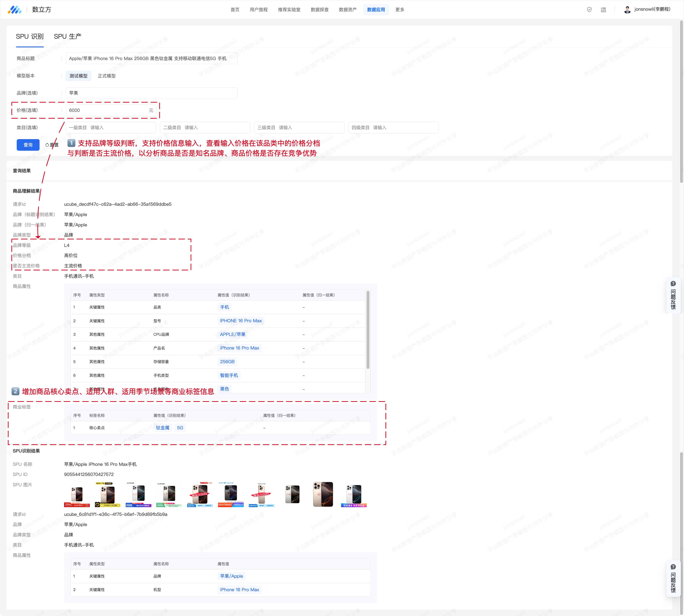This screenshot has width=684, height=616.
Task: Switch to the SPU 生产 tab
Action: point(67,36)
